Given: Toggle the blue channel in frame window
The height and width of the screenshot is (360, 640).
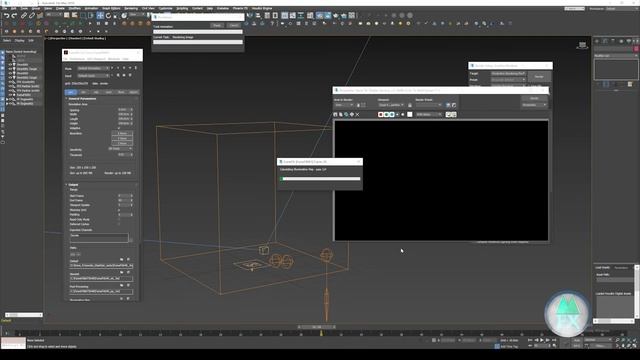Looking at the screenshot, I should coord(392,115).
